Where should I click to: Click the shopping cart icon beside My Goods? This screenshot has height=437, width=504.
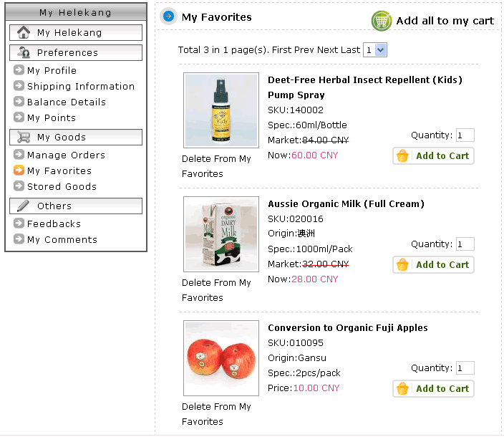[x=24, y=137]
